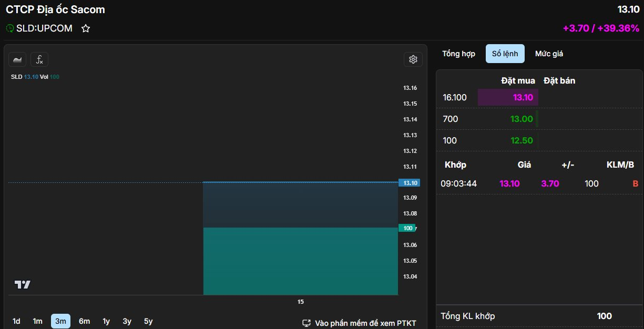The width and height of the screenshot is (644, 329).
Task: Switch chart range to 1y
Action: coord(106,321)
